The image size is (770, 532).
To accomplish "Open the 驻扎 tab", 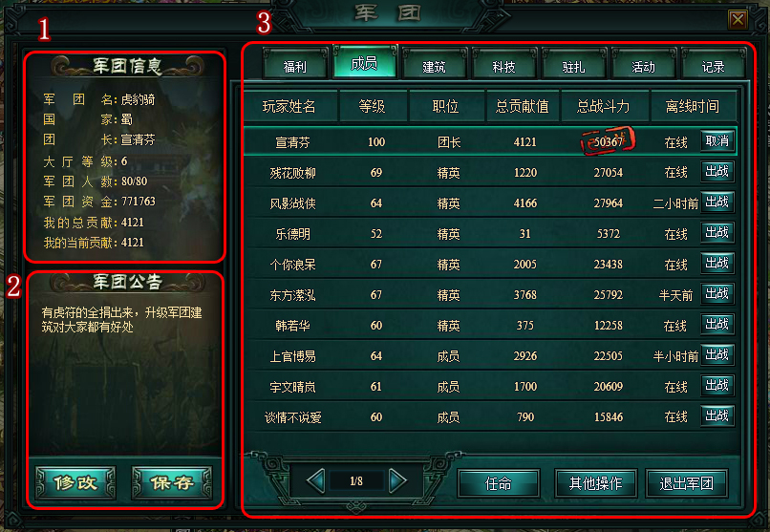I will pyautogui.click(x=573, y=65).
